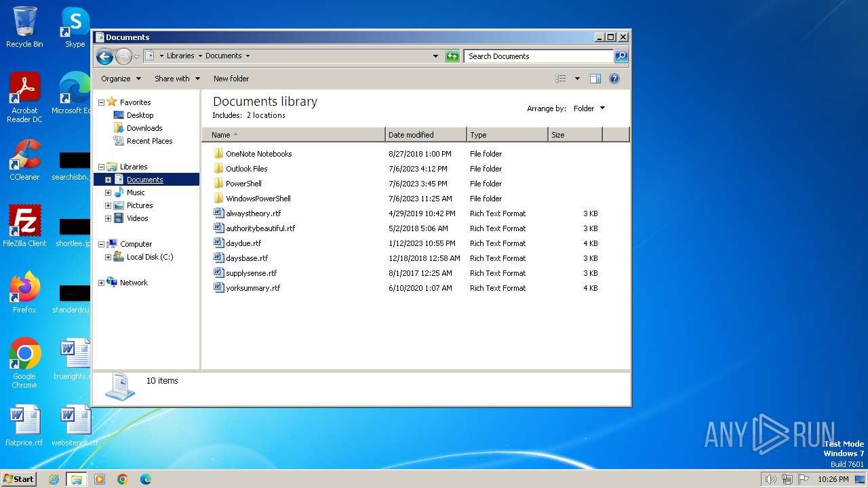Open the view options dropdown arrow

tap(577, 79)
